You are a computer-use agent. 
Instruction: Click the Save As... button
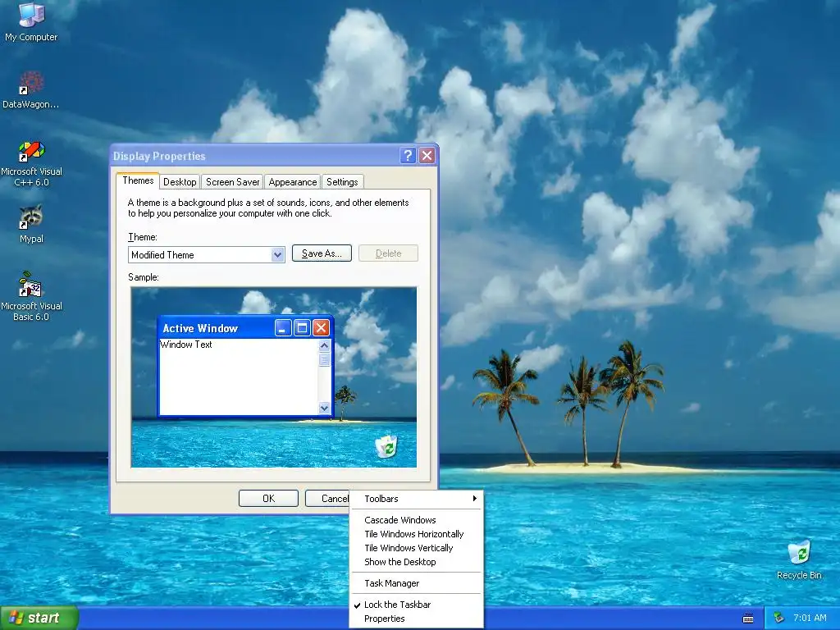(x=322, y=253)
